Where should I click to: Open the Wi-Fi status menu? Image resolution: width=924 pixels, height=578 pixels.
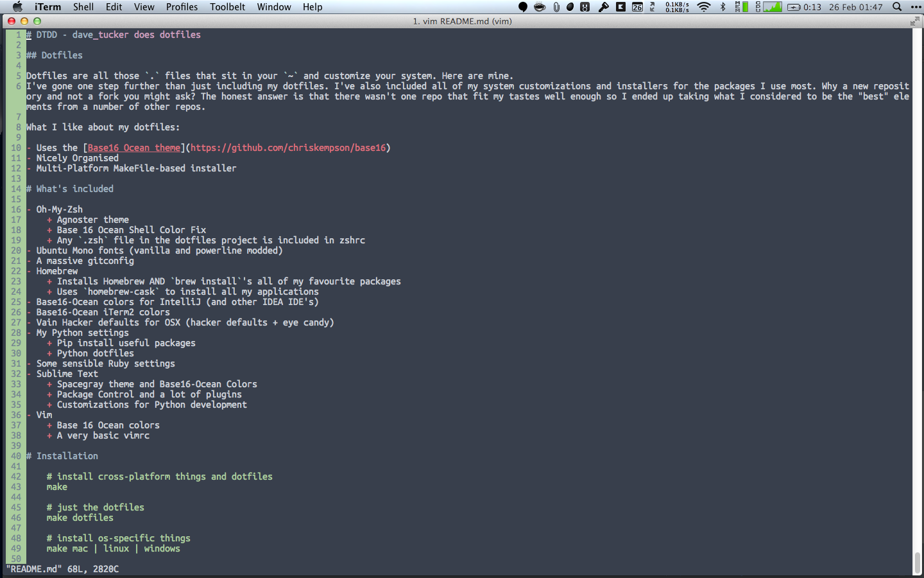[x=704, y=7]
